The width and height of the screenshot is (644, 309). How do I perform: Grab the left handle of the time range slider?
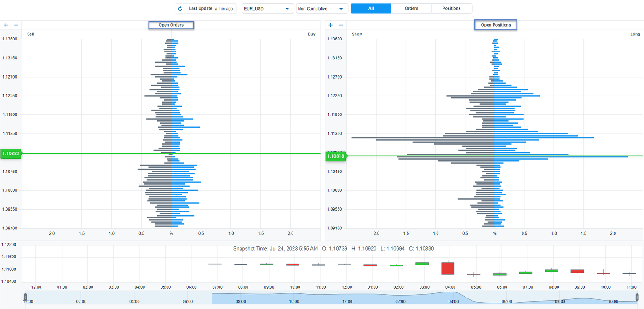[x=25, y=297]
